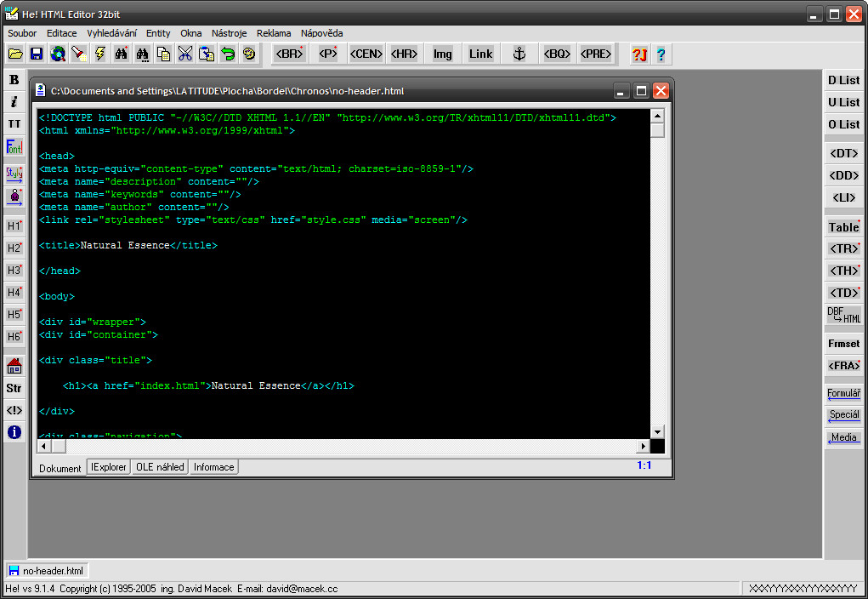Click the Frmset button

843,344
